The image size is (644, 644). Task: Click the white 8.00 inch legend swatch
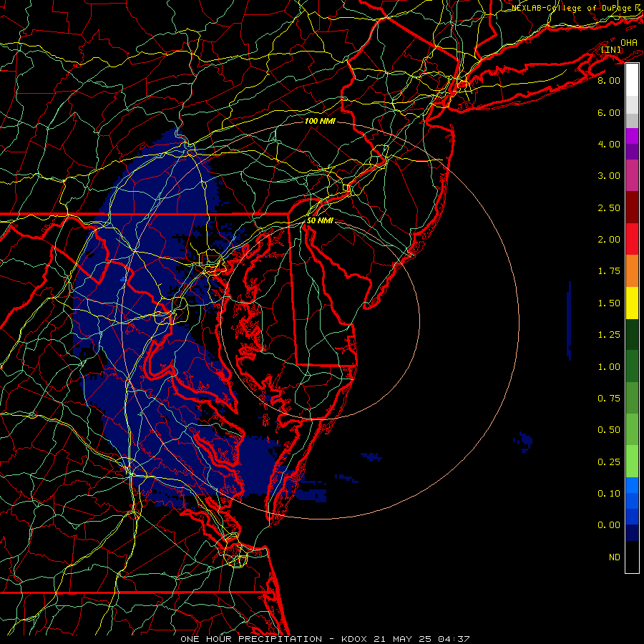(632, 80)
